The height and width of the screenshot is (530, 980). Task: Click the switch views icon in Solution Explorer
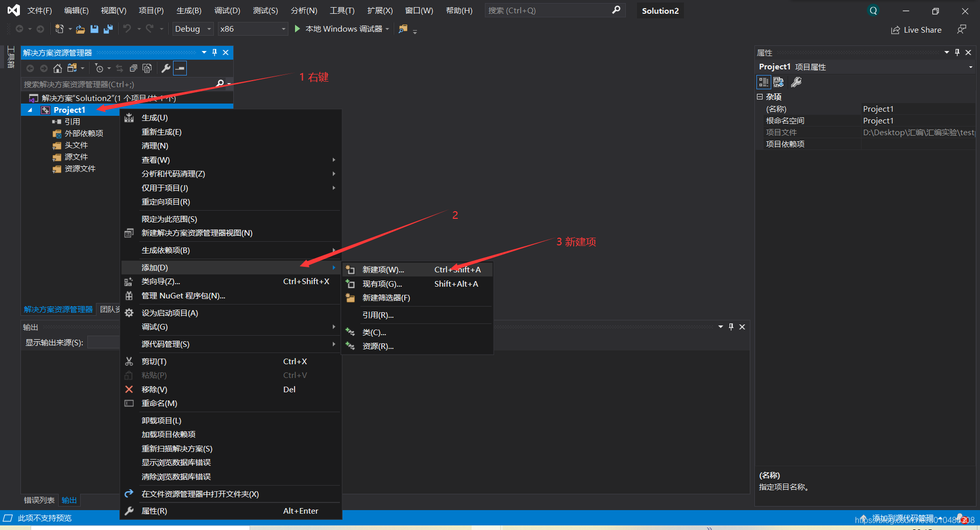tap(72, 68)
